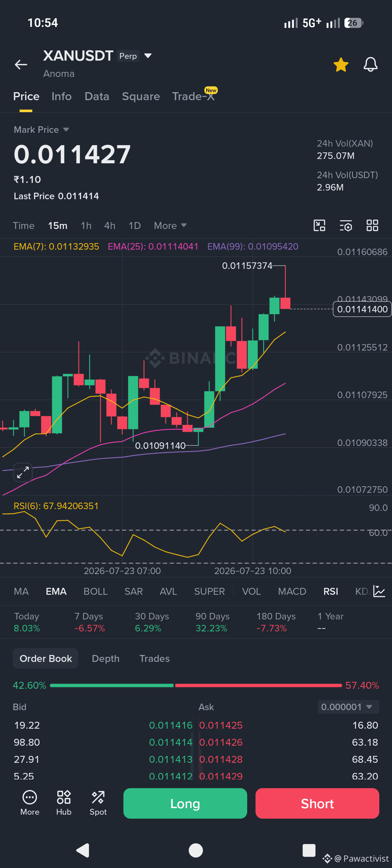The width and height of the screenshot is (392, 868).
Task: Toggle the RSI sub-indicator
Action: click(x=331, y=591)
